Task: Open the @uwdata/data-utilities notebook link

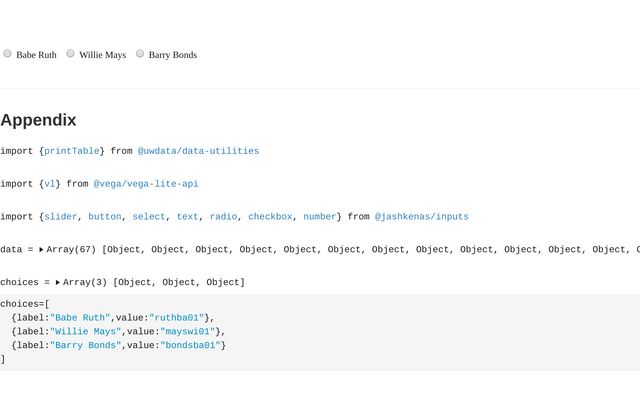Action: point(198,151)
